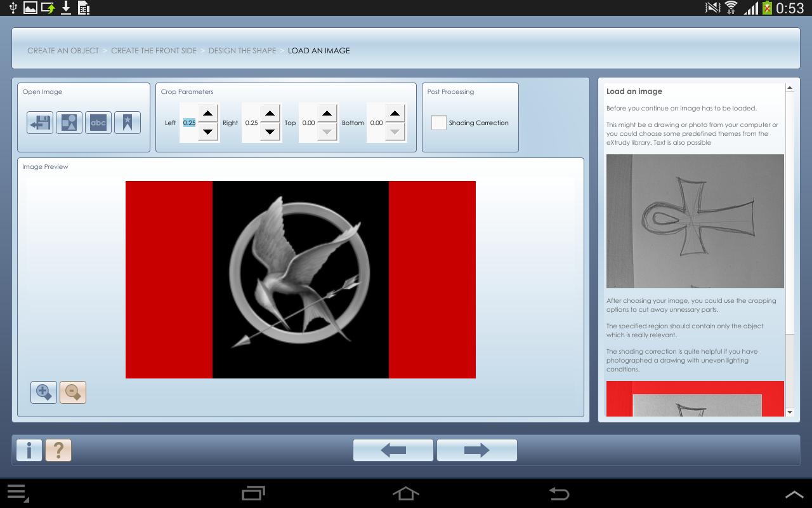Zoom out of the image preview
Screen dimensions: 812x508
point(73,392)
